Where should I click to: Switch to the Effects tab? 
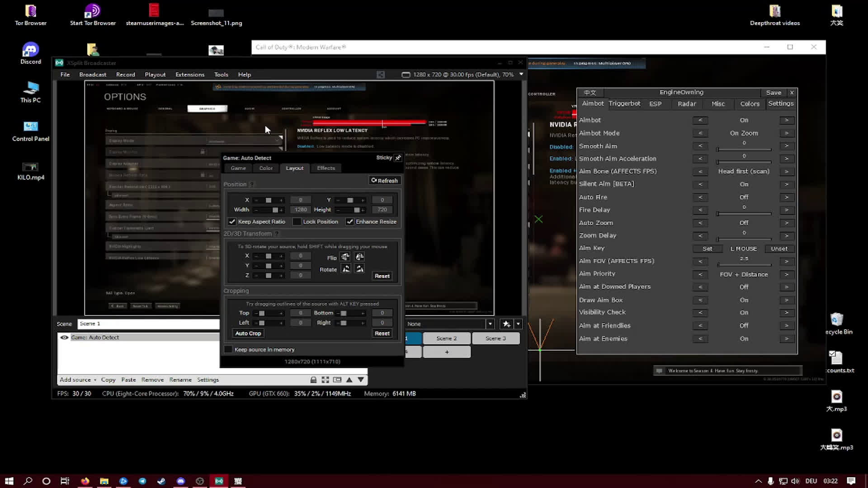click(326, 168)
